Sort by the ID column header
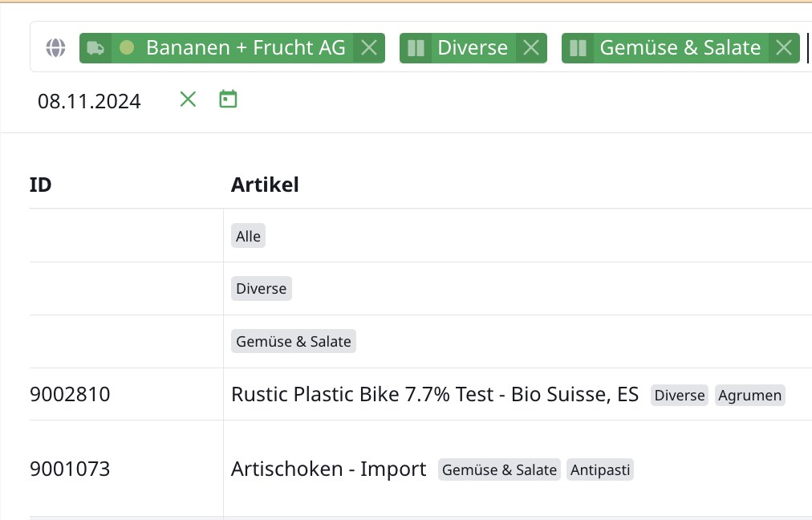Screen dimensions: 812x520 pos(41,185)
